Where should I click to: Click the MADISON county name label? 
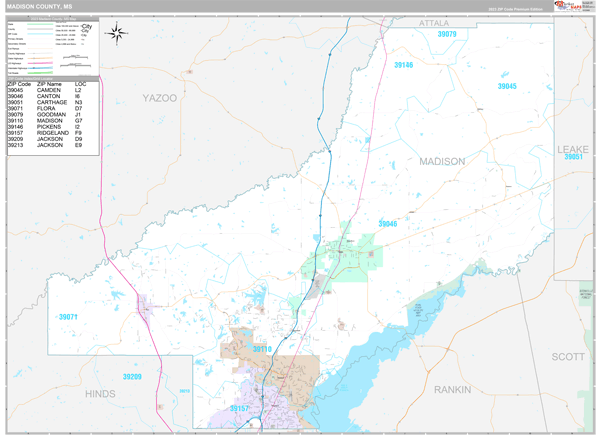(x=442, y=161)
